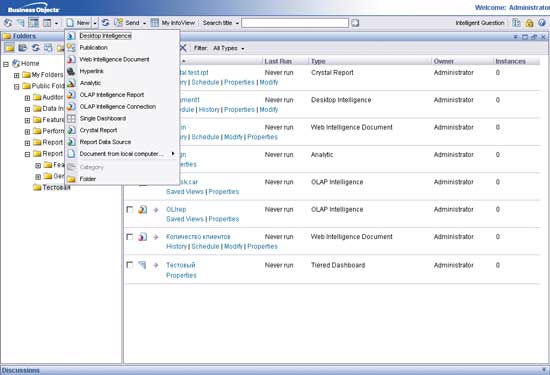
Task: Tick the checkbox for the Тестовый row
Action: 129,265
